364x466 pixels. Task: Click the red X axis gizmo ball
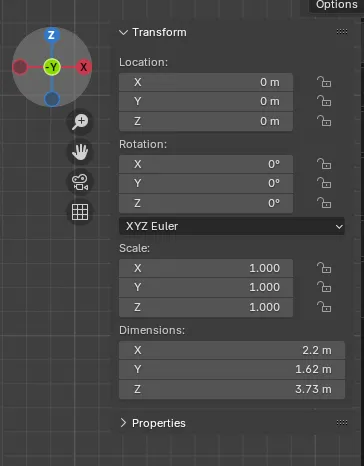click(x=83, y=67)
